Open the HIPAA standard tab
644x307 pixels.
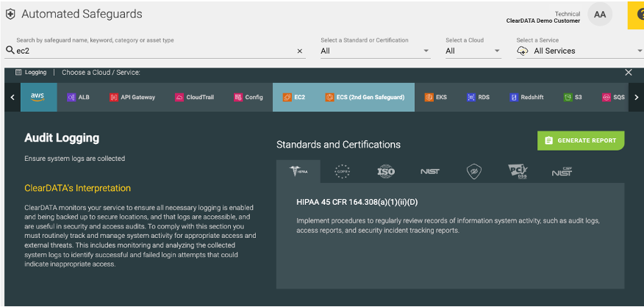tap(298, 172)
